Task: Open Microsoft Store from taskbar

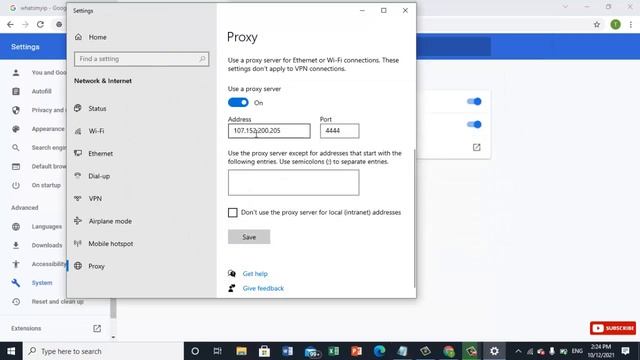Action: [x=264, y=351]
